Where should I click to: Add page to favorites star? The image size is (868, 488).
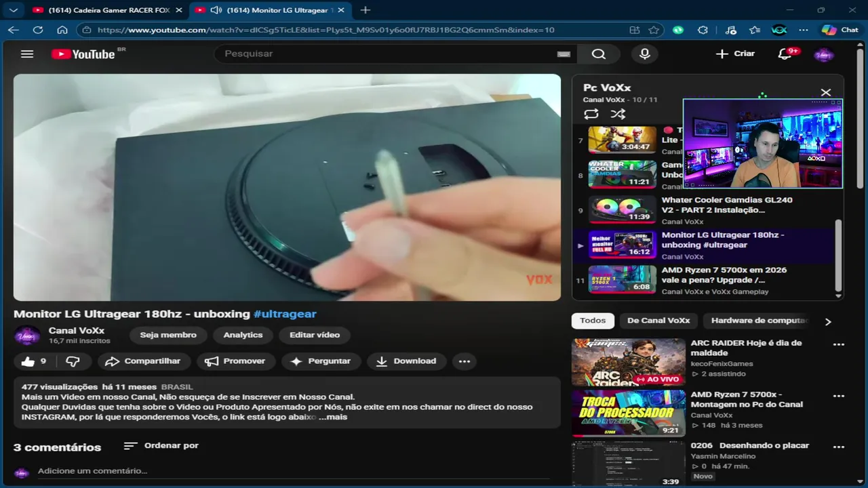click(x=654, y=30)
